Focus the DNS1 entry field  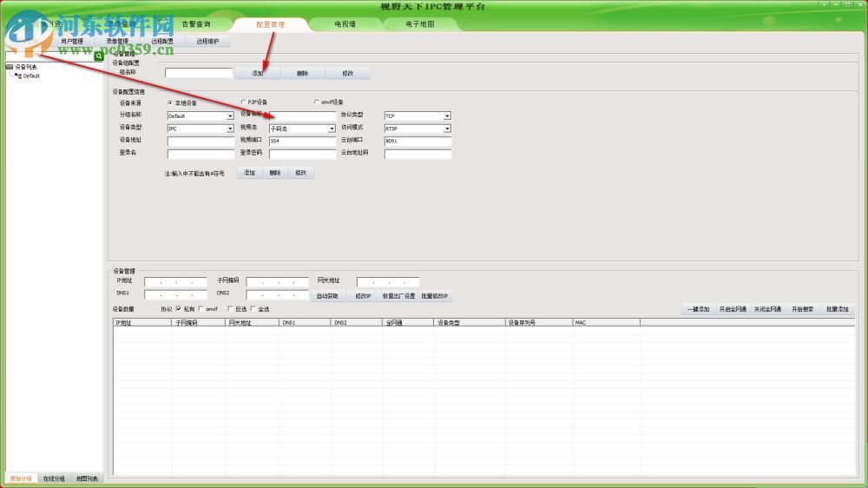tap(175, 294)
